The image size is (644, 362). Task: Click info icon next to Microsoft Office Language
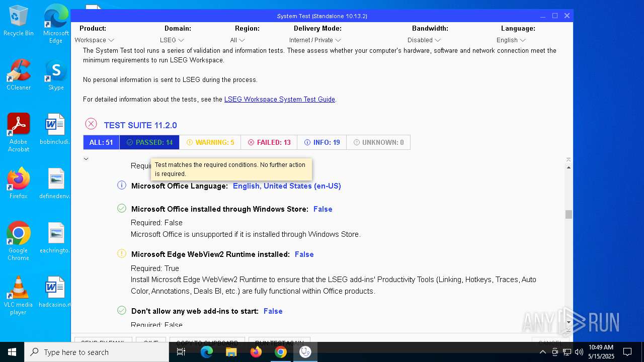[x=122, y=186]
